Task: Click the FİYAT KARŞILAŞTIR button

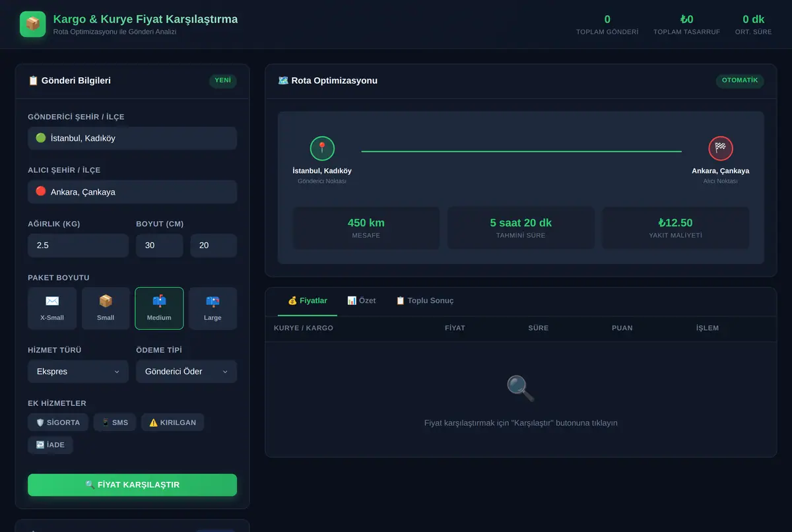Action: click(132, 484)
